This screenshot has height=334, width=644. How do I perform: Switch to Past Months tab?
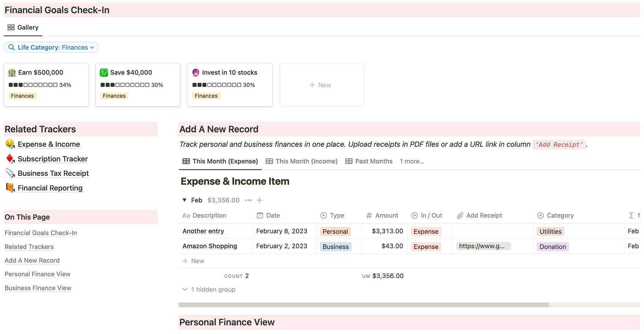coord(369,162)
